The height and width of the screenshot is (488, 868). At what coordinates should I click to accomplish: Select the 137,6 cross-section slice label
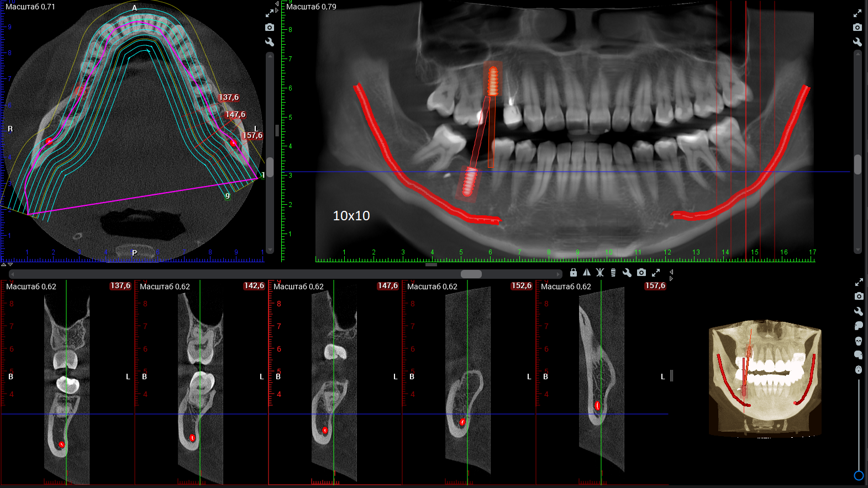point(120,286)
